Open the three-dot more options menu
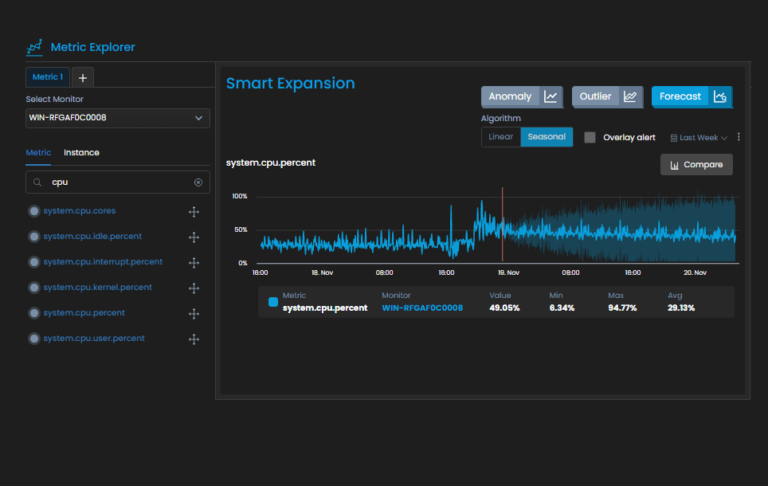This screenshot has width=768, height=486. [x=739, y=137]
